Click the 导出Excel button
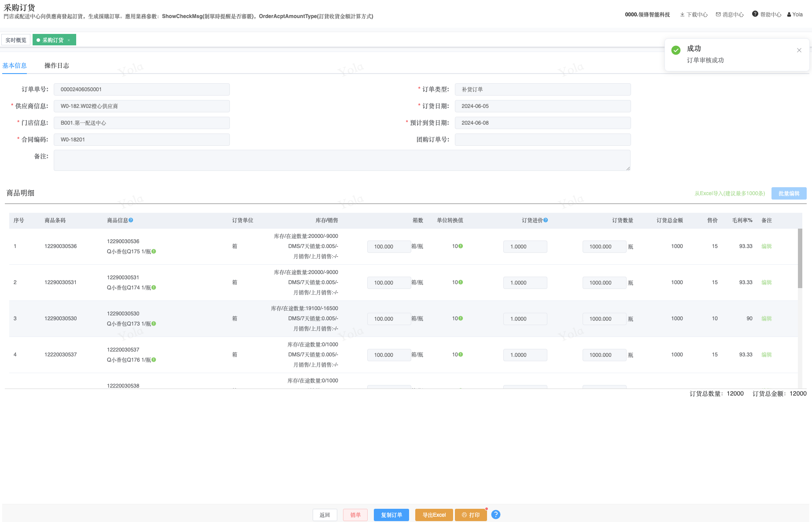 434,515
